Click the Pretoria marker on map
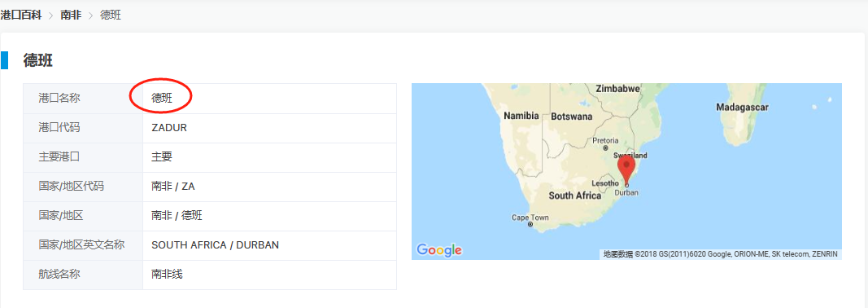The image size is (868, 308). click(605, 148)
